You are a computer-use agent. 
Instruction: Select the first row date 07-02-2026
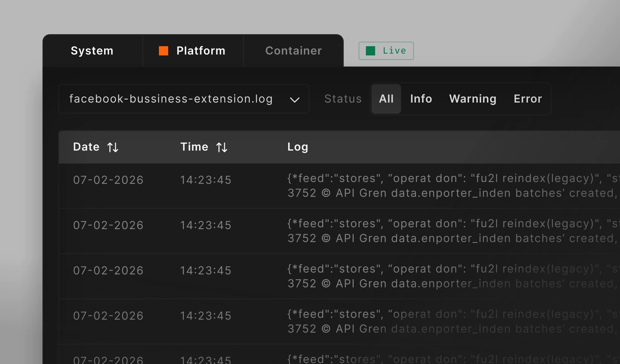coord(108,180)
